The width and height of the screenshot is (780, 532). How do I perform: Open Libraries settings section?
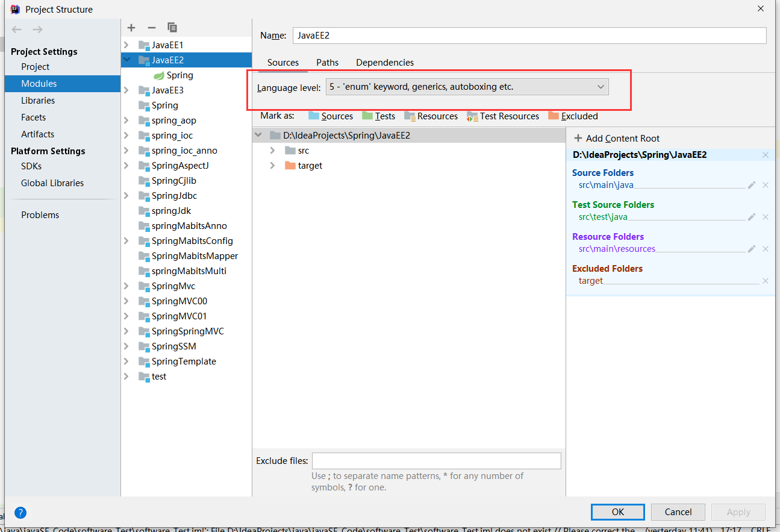[x=38, y=101]
